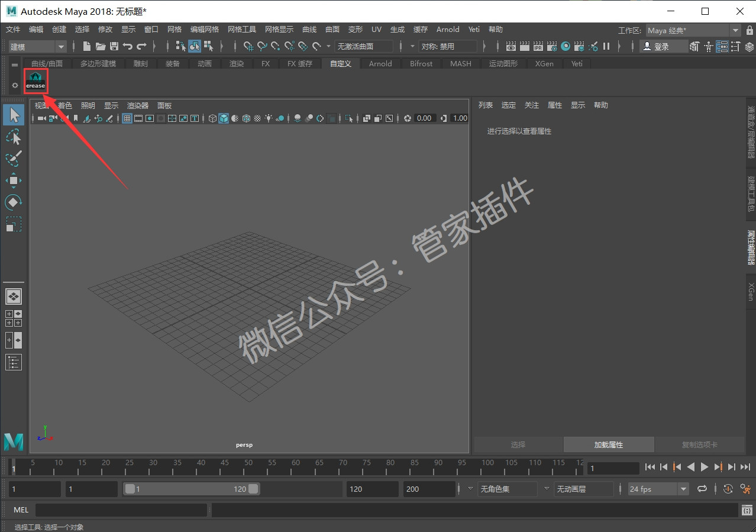
Task: Open the 属性编辑器 side tab
Action: 751,247
